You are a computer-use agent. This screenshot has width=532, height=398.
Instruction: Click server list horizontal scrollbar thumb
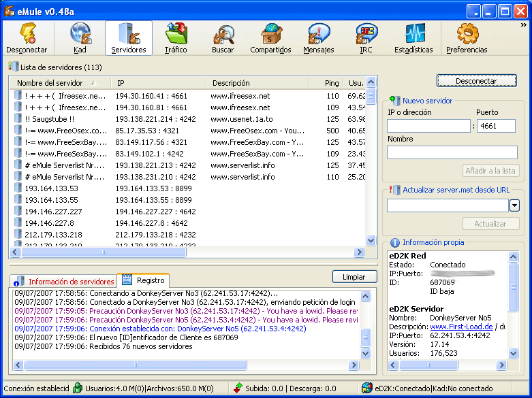click(x=104, y=252)
